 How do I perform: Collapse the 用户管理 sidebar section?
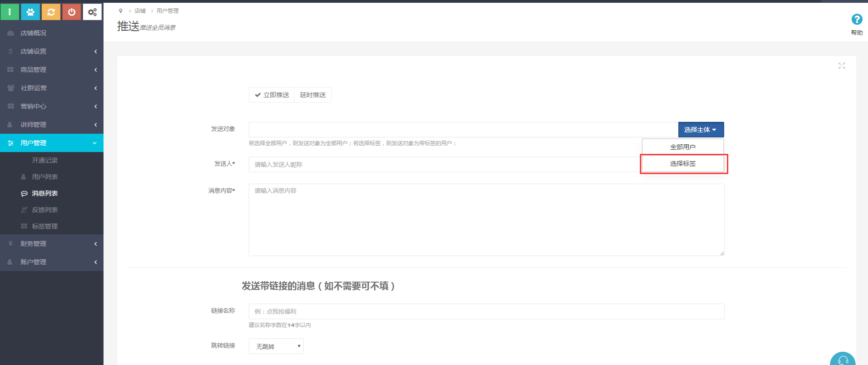click(x=51, y=143)
